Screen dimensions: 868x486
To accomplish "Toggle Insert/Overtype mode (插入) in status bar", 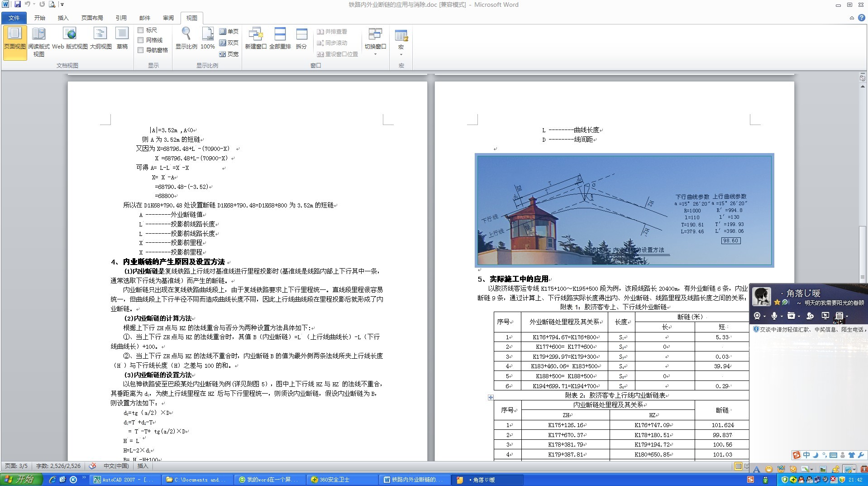I will click(x=143, y=466).
